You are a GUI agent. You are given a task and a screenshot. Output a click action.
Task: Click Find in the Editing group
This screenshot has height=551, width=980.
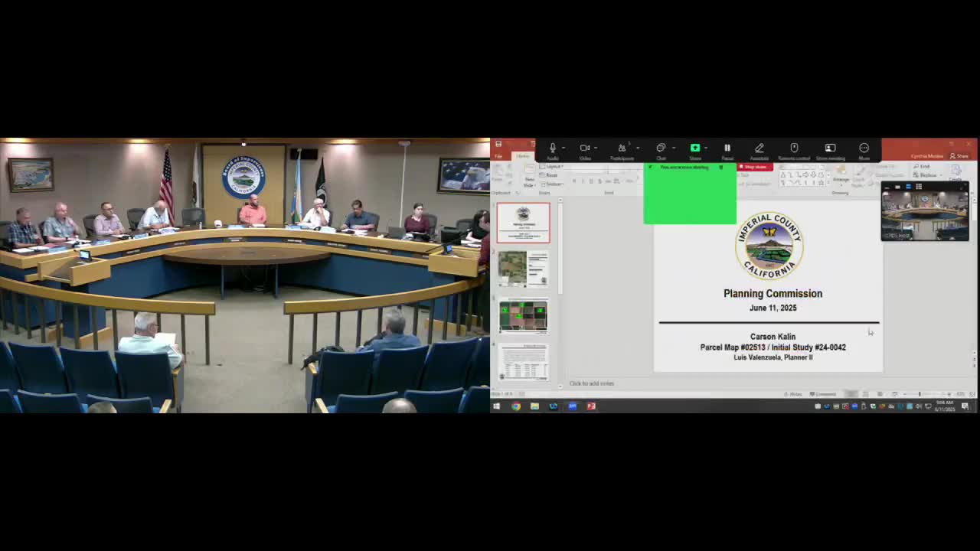tap(922, 167)
